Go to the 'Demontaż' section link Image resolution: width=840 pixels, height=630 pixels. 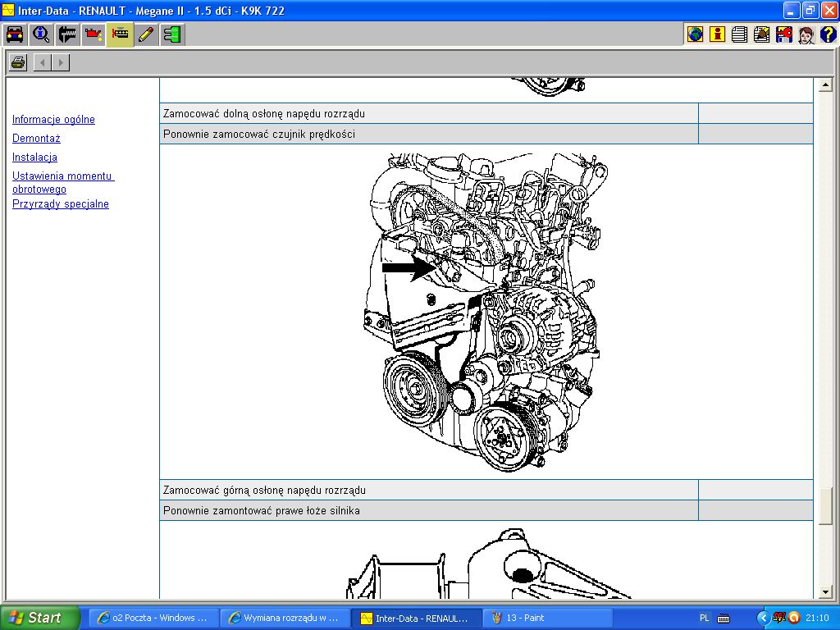(x=36, y=139)
